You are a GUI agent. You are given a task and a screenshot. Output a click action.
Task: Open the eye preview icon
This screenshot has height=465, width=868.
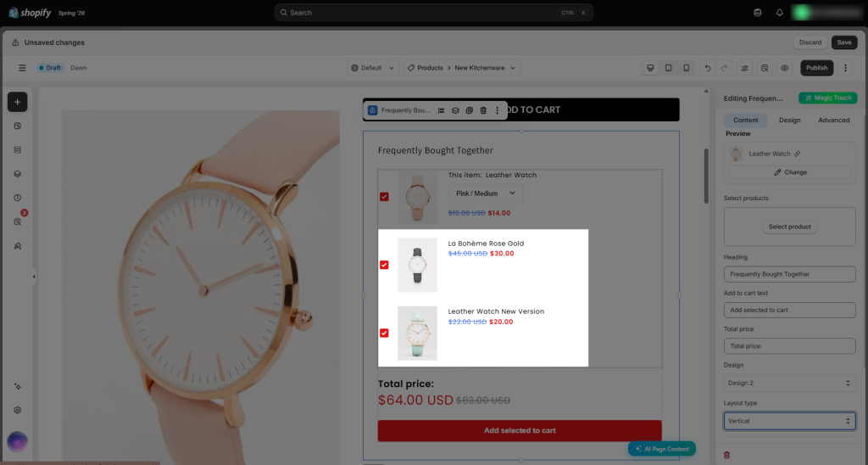point(784,68)
